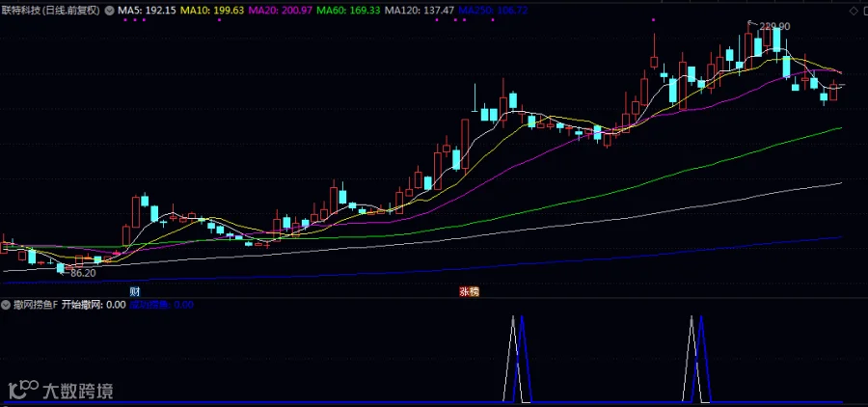This screenshot has width=868, height=407.
Task: Select the MA5: 192.15 label
Action: [x=147, y=10]
